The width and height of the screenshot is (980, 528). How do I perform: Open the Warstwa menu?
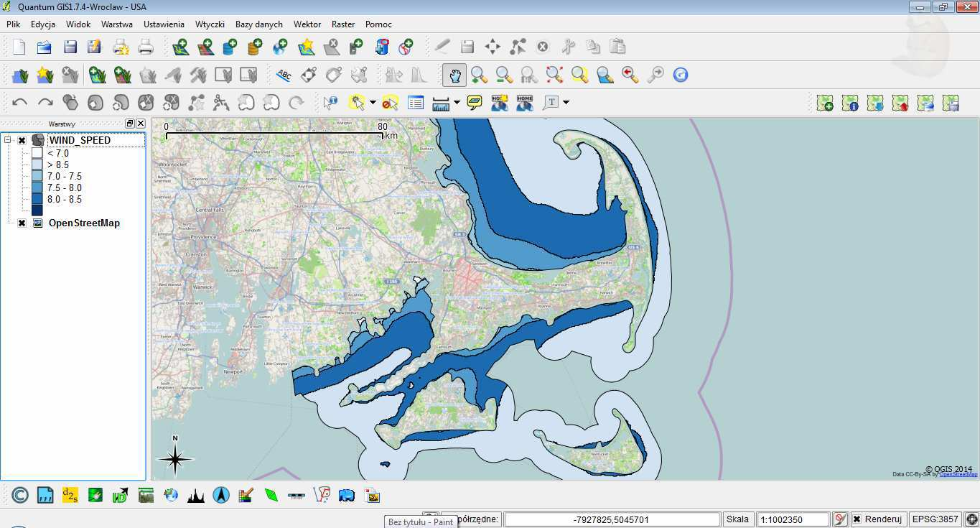[117, 24]
